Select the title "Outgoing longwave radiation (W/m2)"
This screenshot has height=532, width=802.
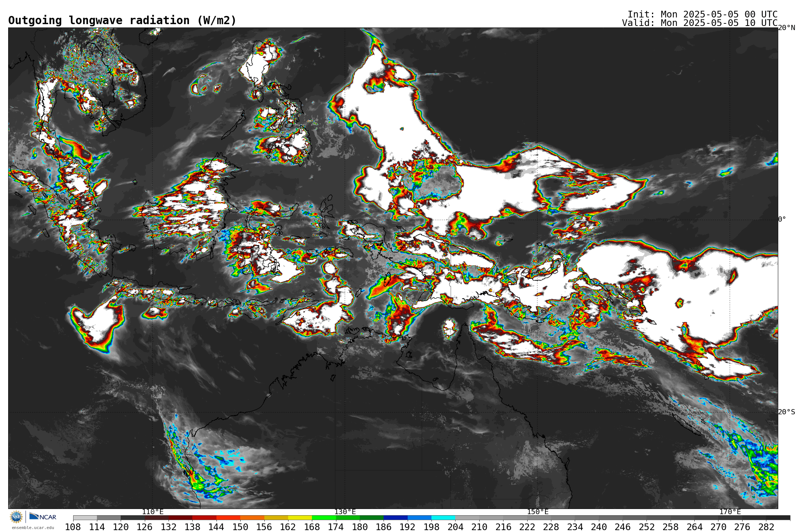point(122,20)
